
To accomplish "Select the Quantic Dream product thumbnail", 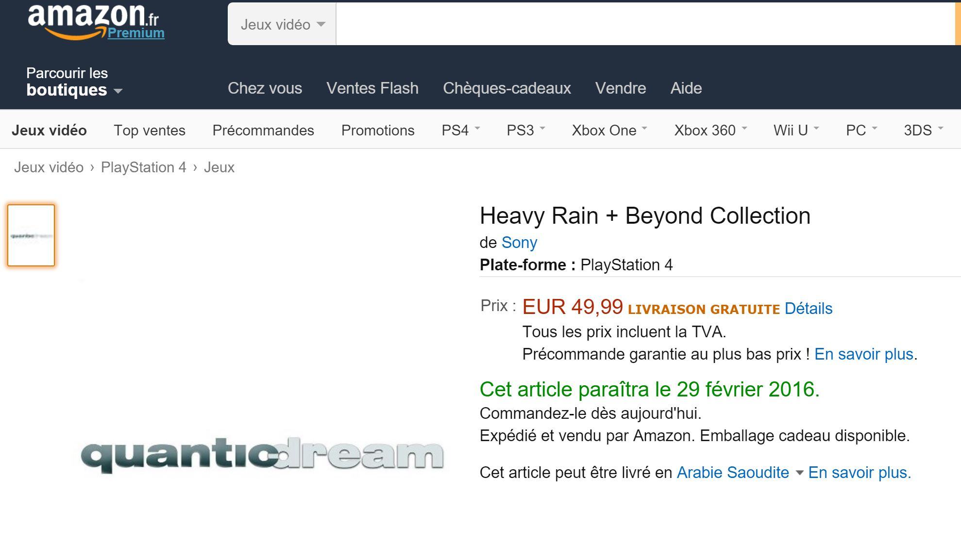I will click(x=31, y=235).
